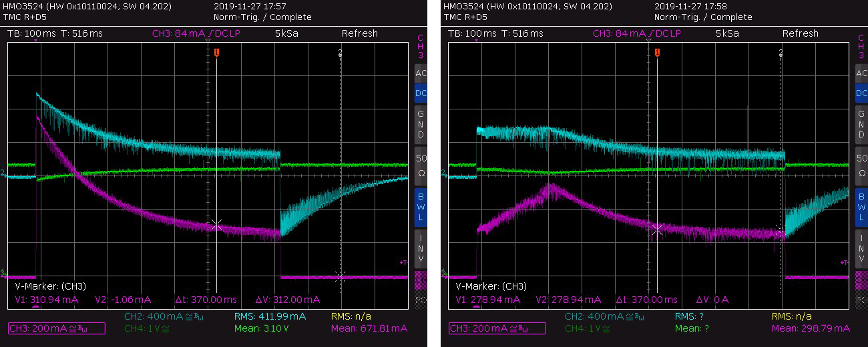The width and height of the screenshot is (868, 347).
Task: Click Mean: 298.79 mA measurement
Action: (x=811, y=328)
